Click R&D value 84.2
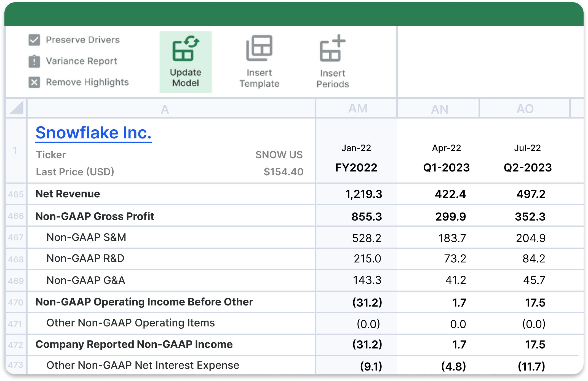 point(534,259)
